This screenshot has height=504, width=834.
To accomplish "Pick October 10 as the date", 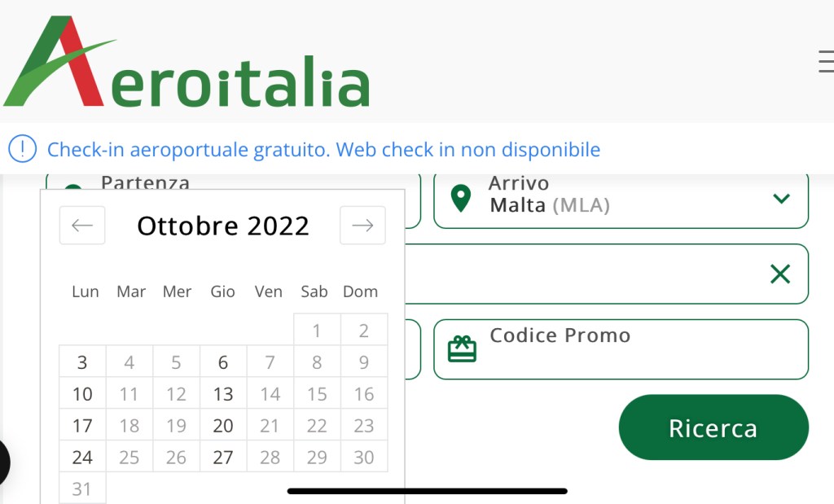I will (x=82, y=394).
